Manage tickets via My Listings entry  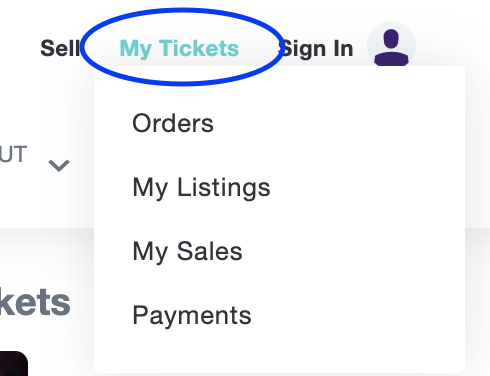click(x=201, y=188)
